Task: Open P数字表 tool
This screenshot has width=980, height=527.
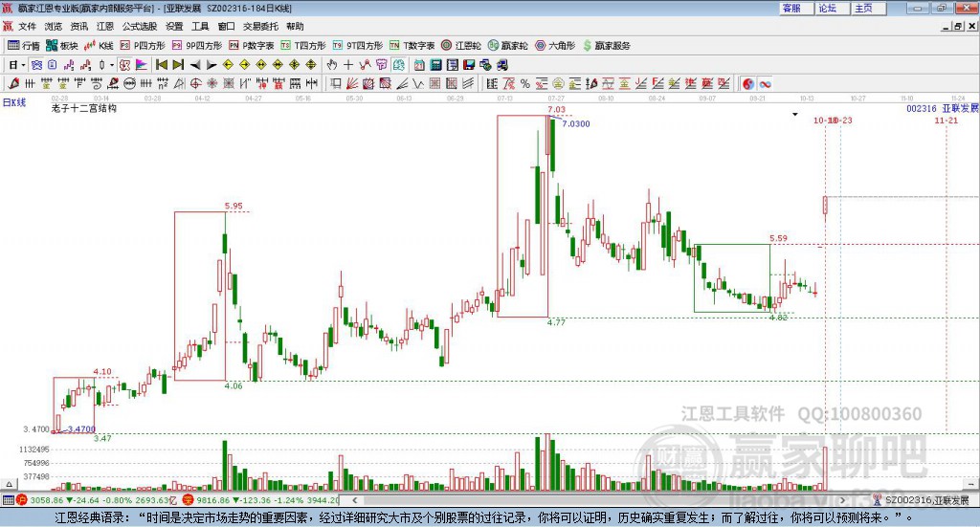Action: 252,46
